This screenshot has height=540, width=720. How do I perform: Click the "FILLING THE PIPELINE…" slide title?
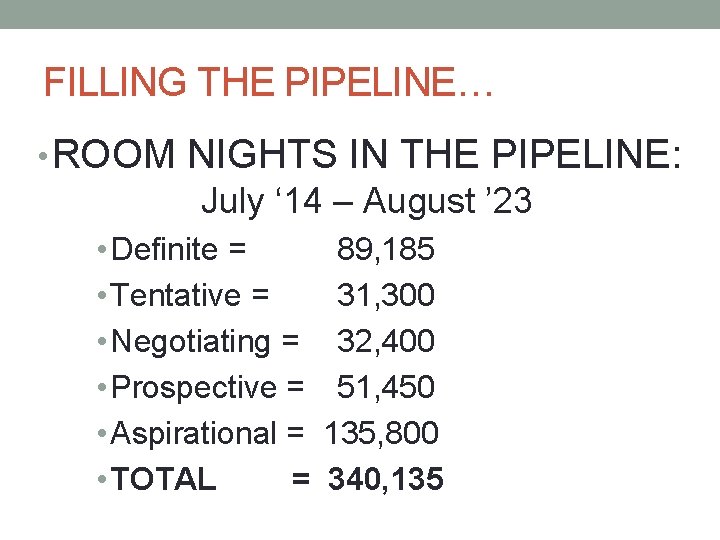(269, 81)
